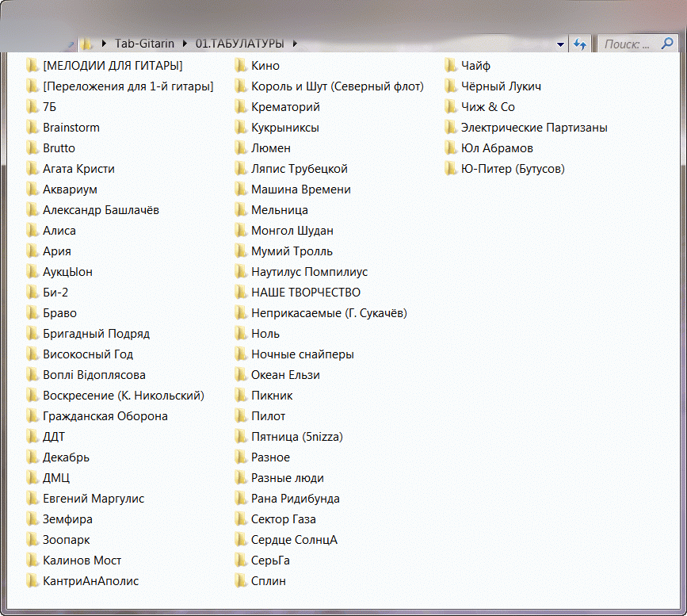
Task: Click the Алиса folder icon
Action: [32, 230]
